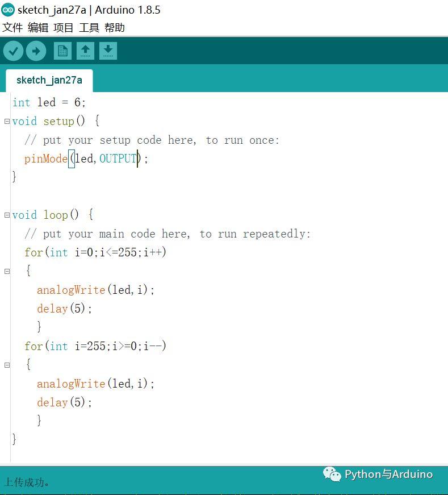Click the first delay(5) statement
The height and width of the screenshot is (495, 448).
pos(64,309)
